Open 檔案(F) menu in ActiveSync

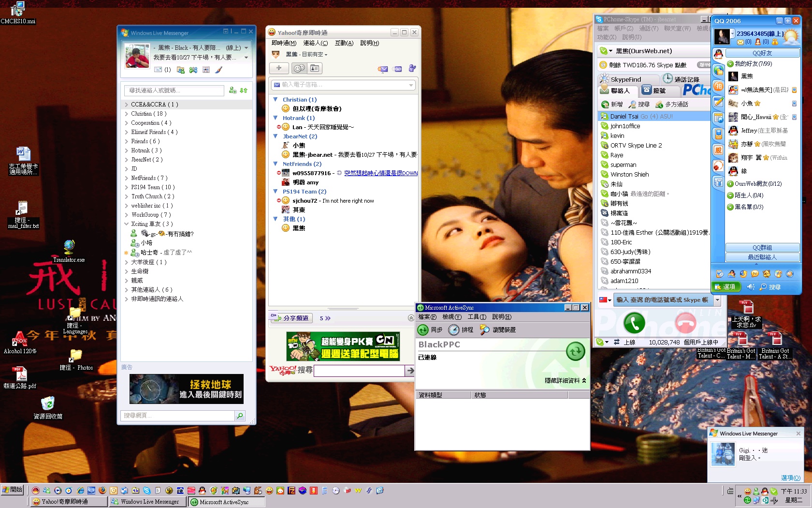point(427,317)
